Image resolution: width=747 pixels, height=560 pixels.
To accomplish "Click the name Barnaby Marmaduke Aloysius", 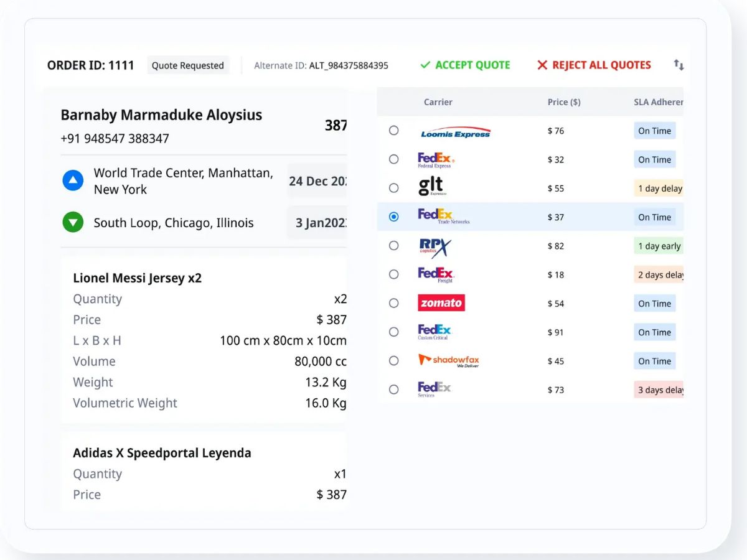I will pos(161,115).
